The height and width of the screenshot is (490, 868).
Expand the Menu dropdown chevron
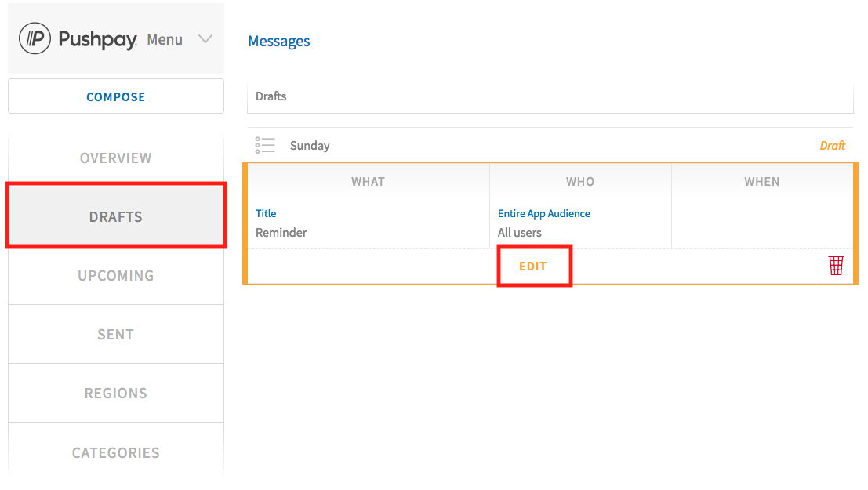pos(205,38)
